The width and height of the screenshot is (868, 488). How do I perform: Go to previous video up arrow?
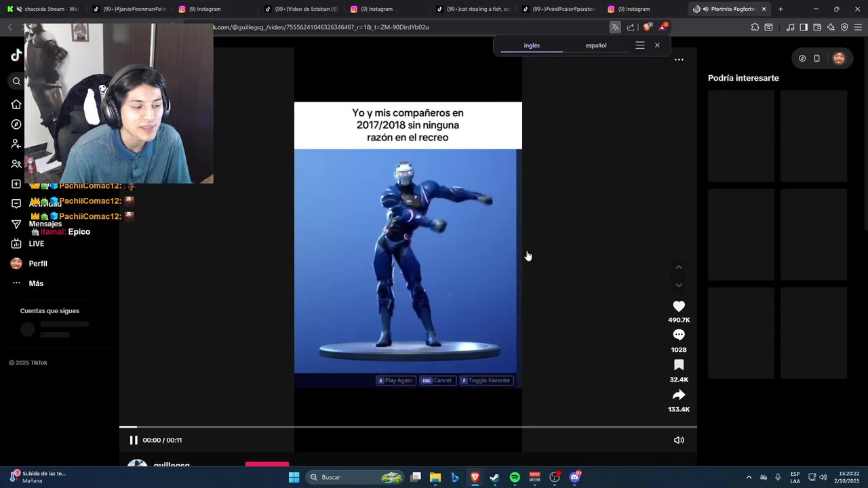coord(679,267)
